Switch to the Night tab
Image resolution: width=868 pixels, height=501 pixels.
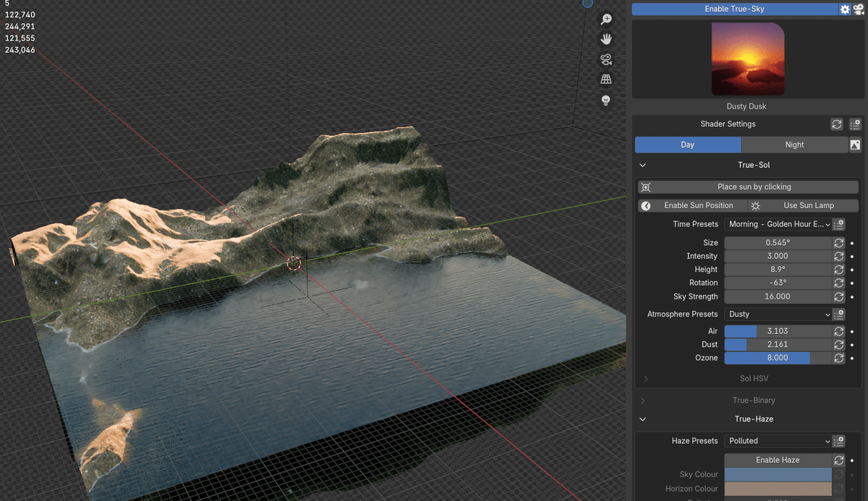point(794,145)
